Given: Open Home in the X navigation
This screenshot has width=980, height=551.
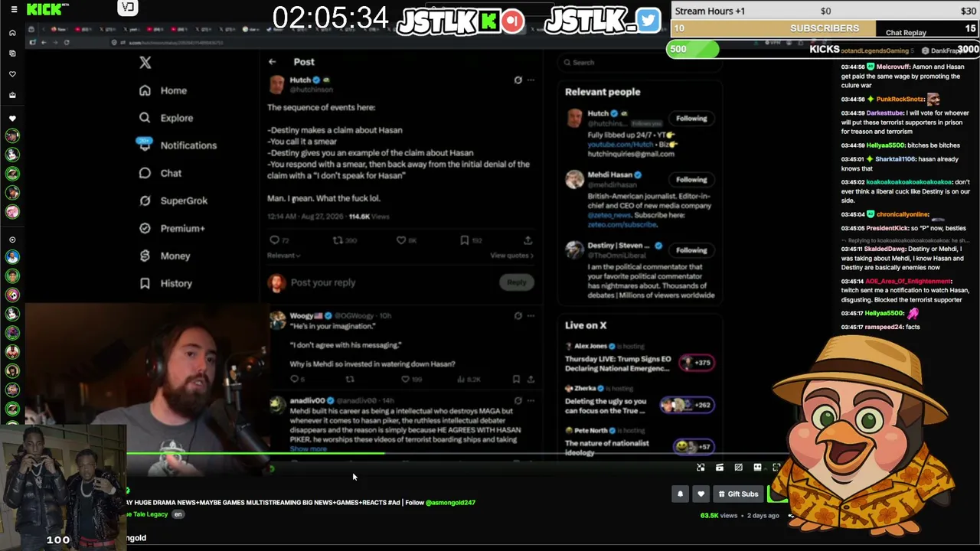Looking at the screenshot, I should 163,90.
